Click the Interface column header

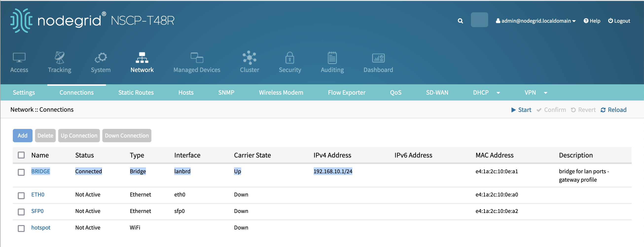[187, 155]
